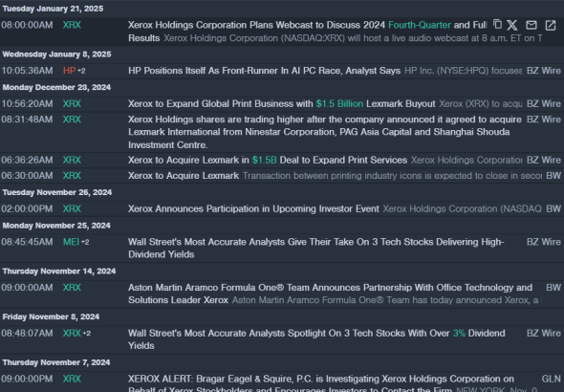
Task: Open 06:30 Xerox to Acquire Lexmark release
Action: pos(184,176)
